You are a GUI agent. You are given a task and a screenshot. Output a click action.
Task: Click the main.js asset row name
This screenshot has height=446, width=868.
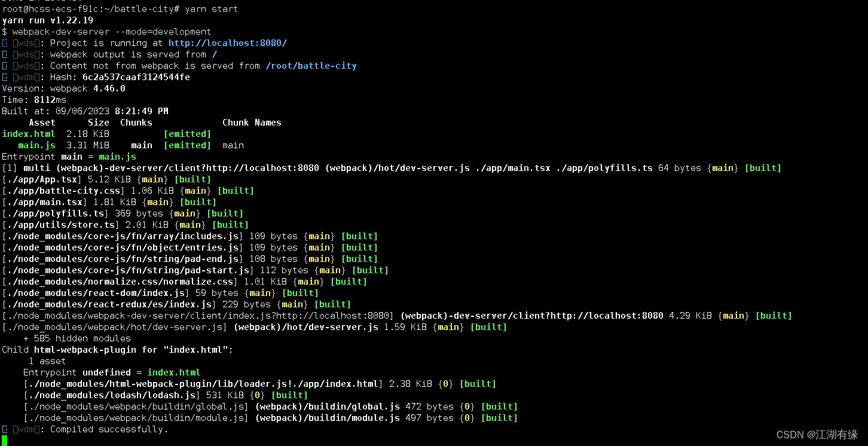tap(37, 145)
